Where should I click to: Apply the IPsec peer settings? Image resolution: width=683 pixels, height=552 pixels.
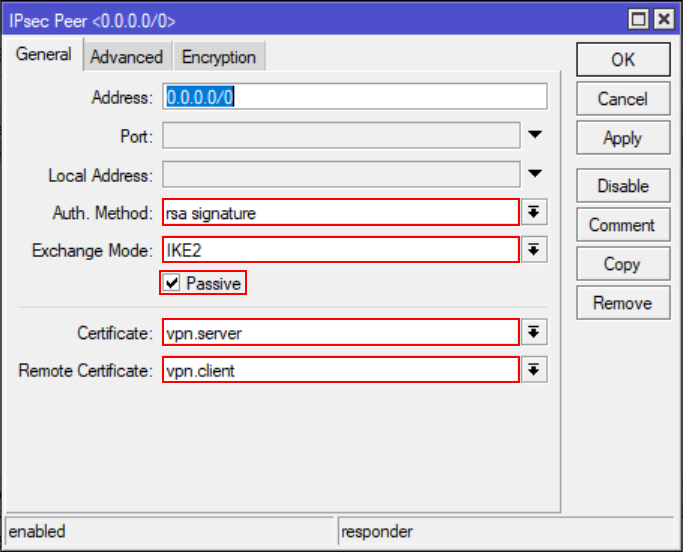click(622, 138)
